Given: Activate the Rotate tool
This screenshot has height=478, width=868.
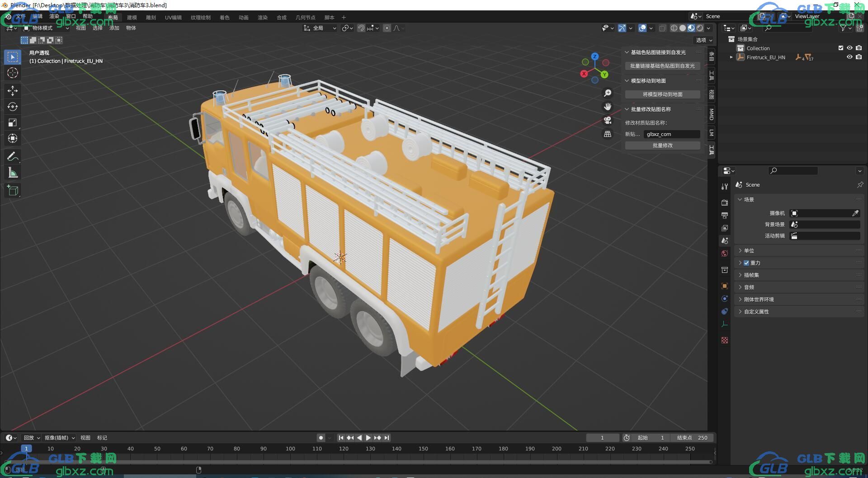Looking at the screenshot, I should point(13,107).
